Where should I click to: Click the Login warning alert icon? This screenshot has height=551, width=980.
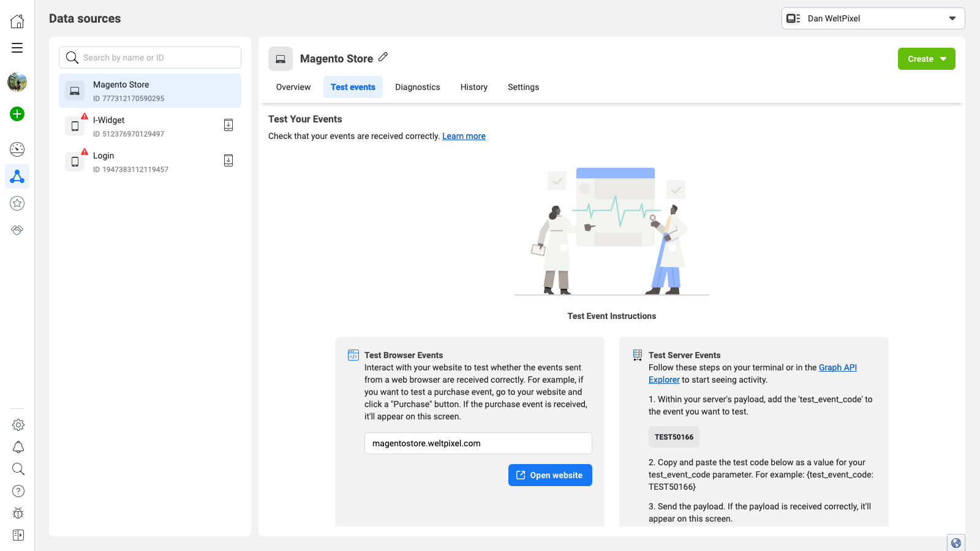[x=85, y=152]
